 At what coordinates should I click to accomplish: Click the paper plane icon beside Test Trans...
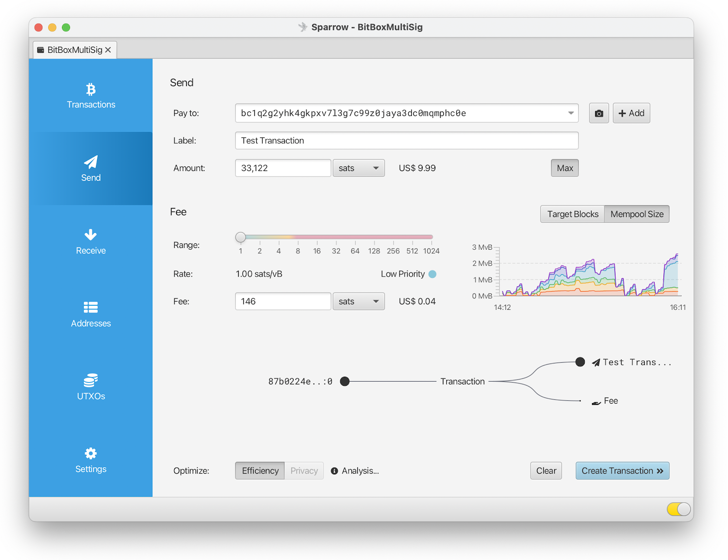596,363
